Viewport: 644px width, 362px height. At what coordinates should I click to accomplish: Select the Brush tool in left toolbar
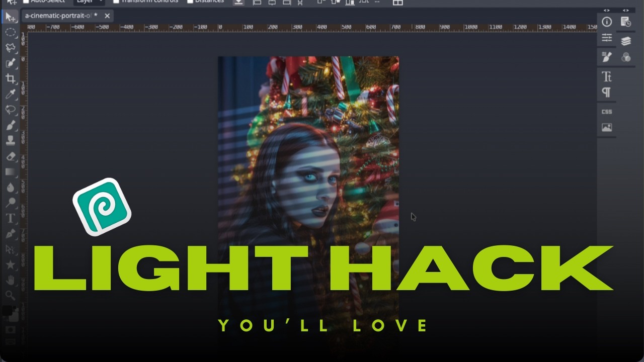coord(10,125)
